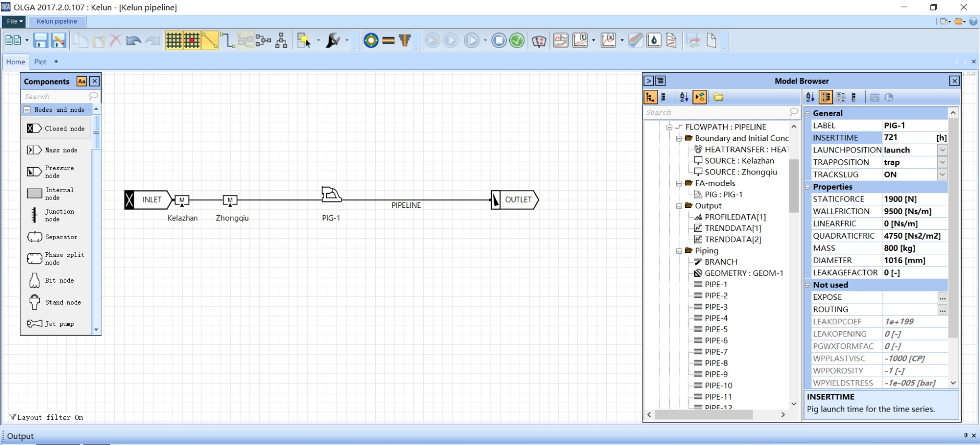Click the EXPOSE ellipsis button
Screen dimensions: 980x445
942,298
